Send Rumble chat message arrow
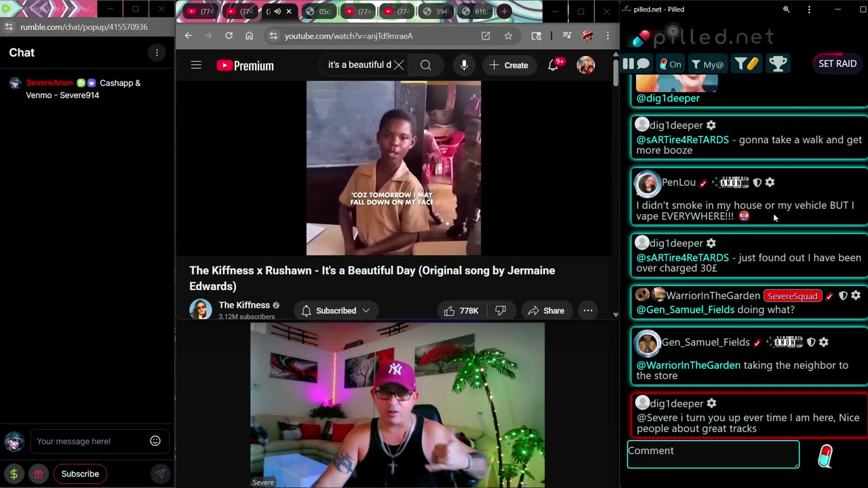868x488 pixels. [x=160, y=474]
